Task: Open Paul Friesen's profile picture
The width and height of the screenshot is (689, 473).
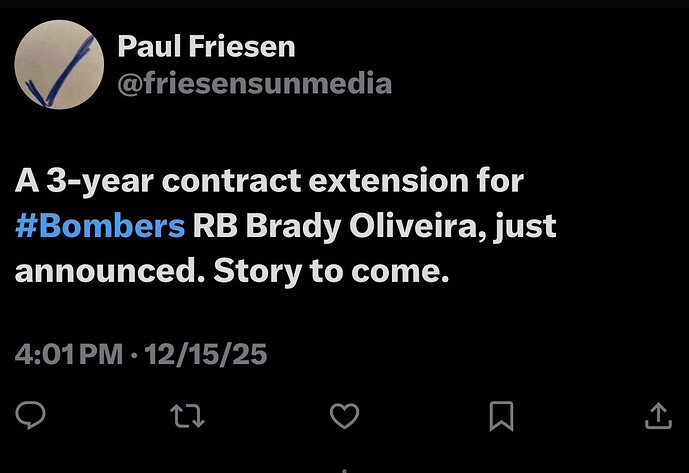Action: 59,65
